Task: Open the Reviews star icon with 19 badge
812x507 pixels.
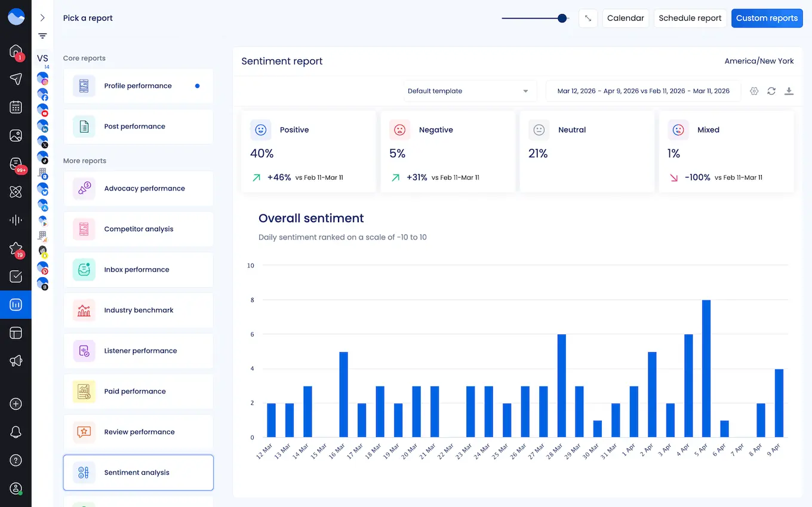Action: [16, 248]
